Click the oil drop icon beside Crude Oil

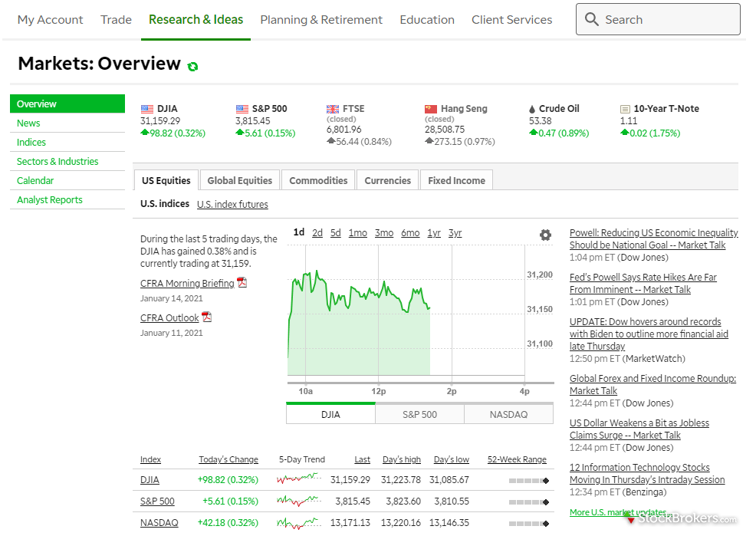[532, 109]
